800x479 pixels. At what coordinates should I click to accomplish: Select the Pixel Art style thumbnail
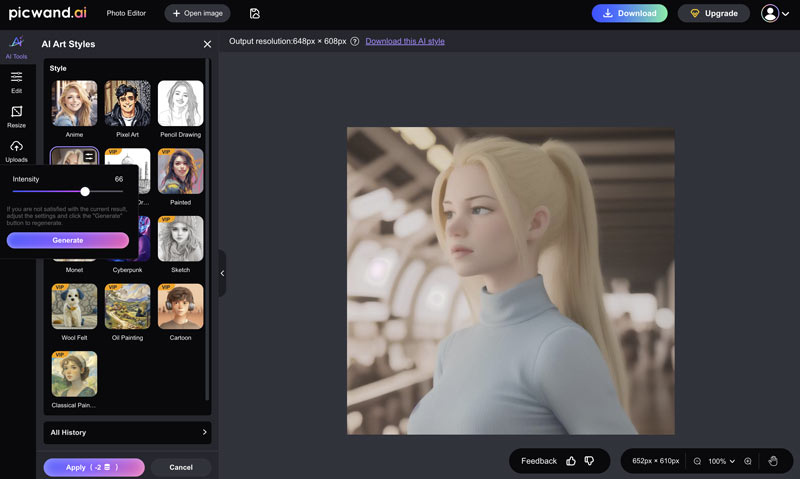coord(128,103)
